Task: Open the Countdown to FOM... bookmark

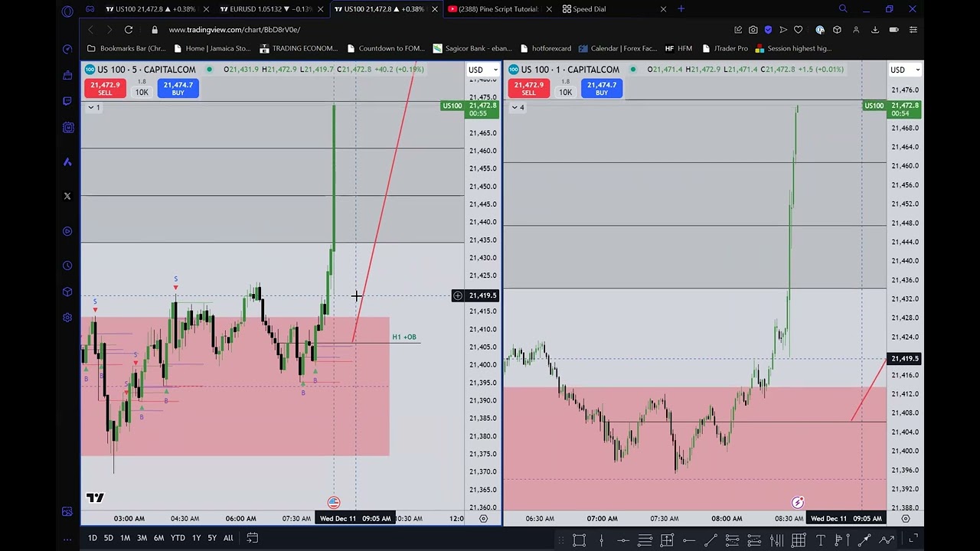Action: point(385,48)
